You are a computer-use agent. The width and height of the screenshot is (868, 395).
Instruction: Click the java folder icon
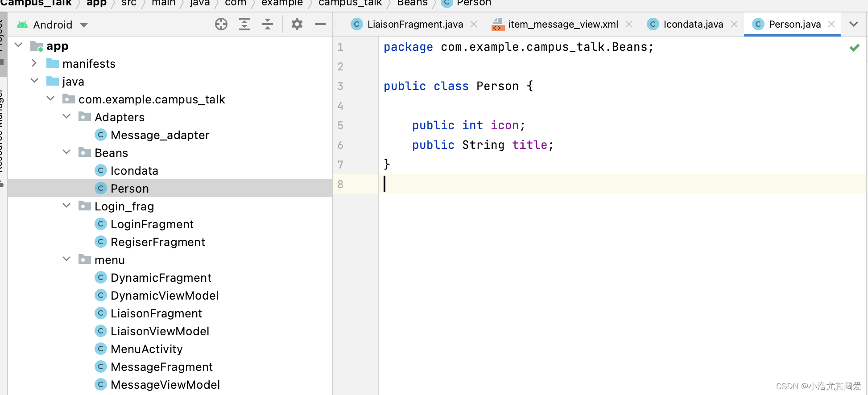point(53,81)
